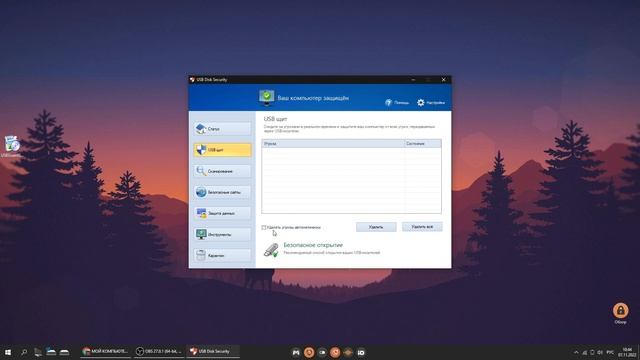Minimize the USB Disk Security window
640x360 pixels.
click(413, 80)
